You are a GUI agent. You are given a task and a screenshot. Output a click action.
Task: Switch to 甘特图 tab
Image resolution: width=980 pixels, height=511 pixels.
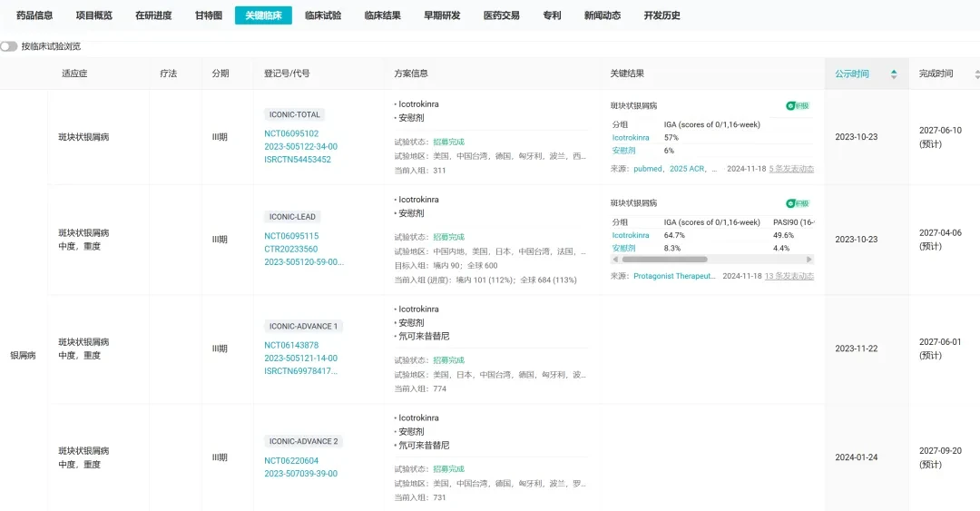pyautogui.click(x=208, y=15)
